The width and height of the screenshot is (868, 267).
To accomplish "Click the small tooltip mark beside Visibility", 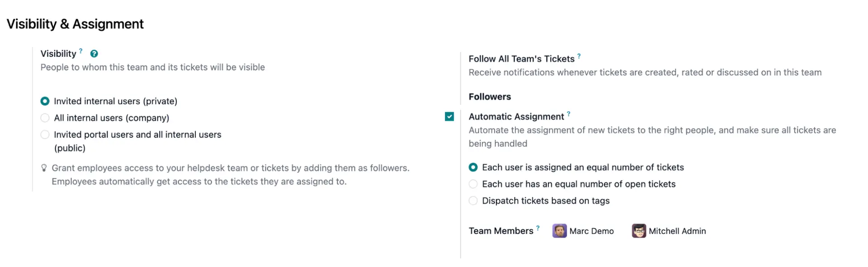I will pos(81,51).
